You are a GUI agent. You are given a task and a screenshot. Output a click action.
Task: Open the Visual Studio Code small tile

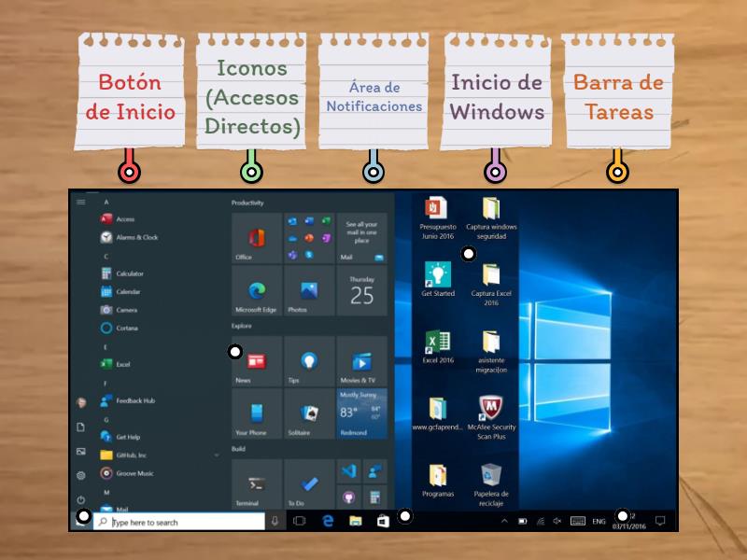348,471
